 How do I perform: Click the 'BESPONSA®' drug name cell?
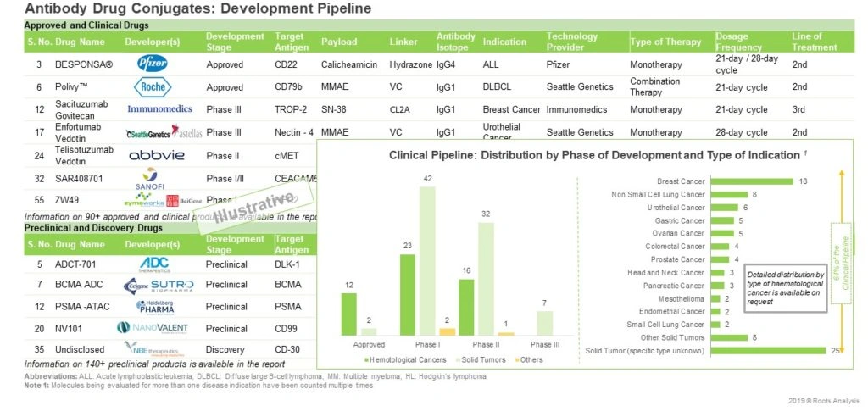tap(84, 64)
